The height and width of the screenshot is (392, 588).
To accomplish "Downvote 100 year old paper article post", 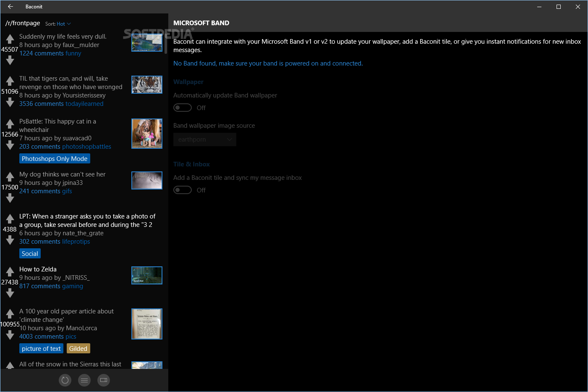I will (x=10, y=335).
